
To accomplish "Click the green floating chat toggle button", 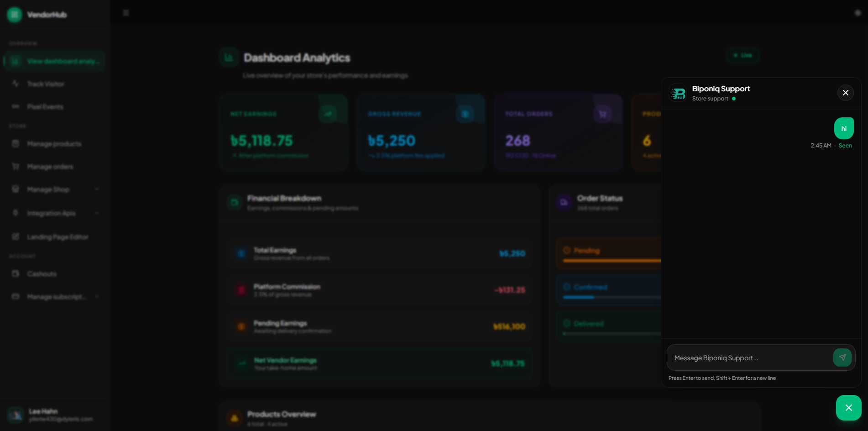I will [x=848, y=408].
